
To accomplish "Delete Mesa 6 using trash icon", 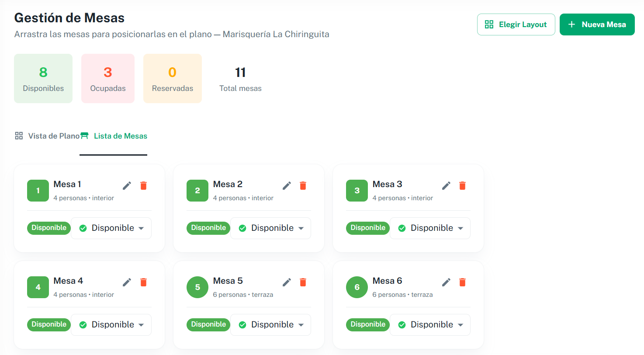I will click(462, 282).
